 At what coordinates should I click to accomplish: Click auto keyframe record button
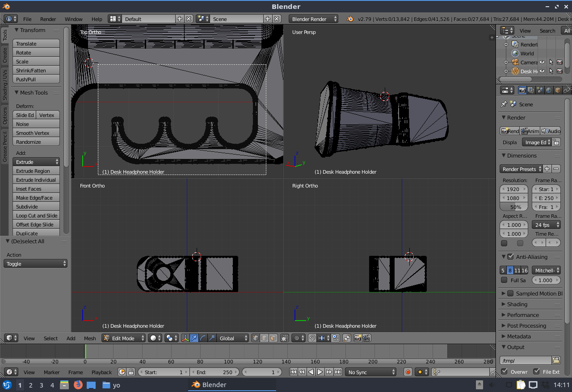[x=408, y=372]
